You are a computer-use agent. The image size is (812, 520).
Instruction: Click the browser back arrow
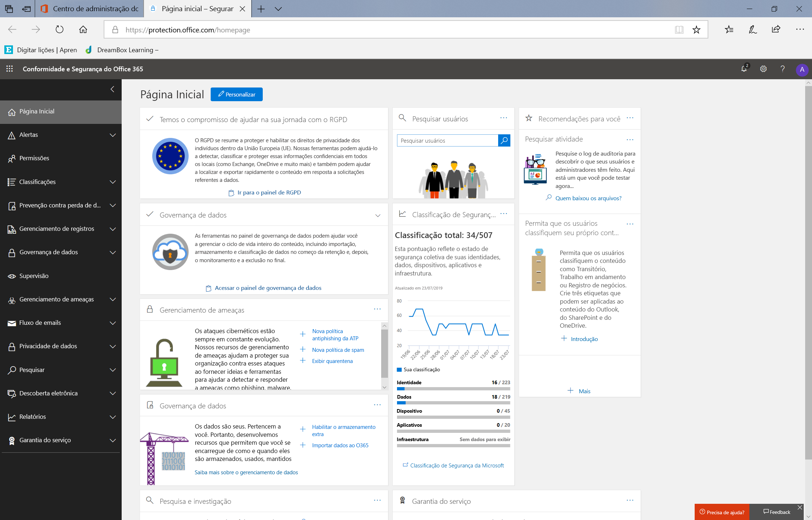(x=12, y=30)
